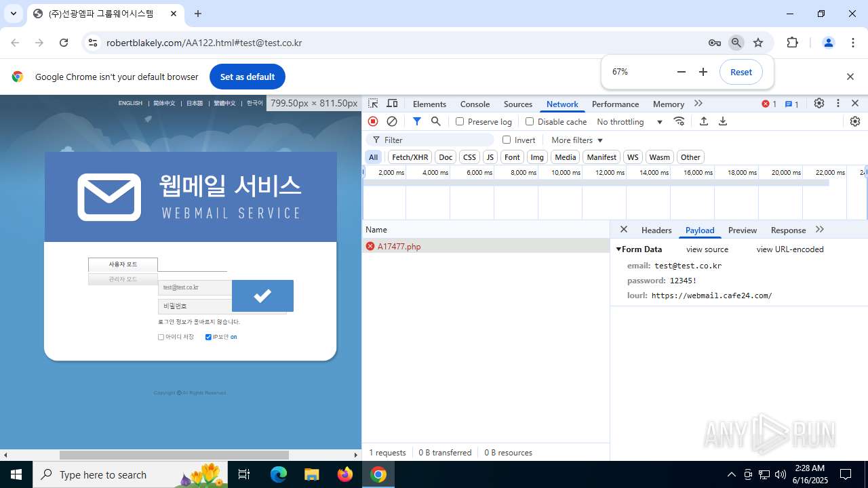This screenshot has height=488, width=868.
Task: Select the Doc filter type
Action: [446, 157]
